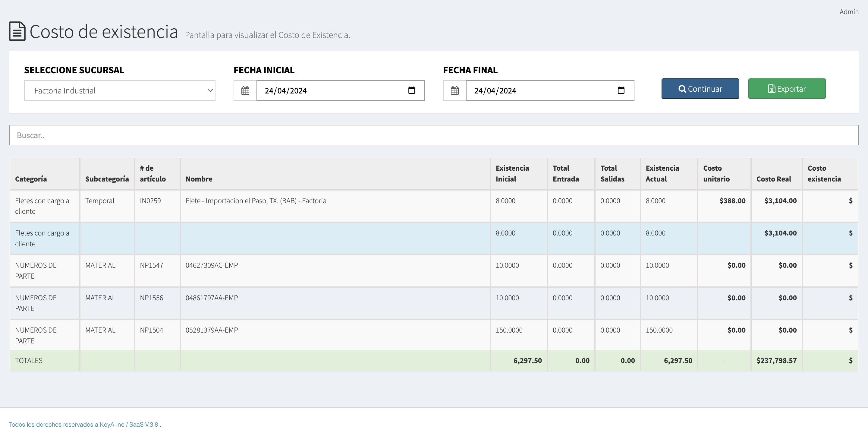868x439 pixels.
Task: Click the dropdown chevron of sucursal selector
Action: coord(210,90)
